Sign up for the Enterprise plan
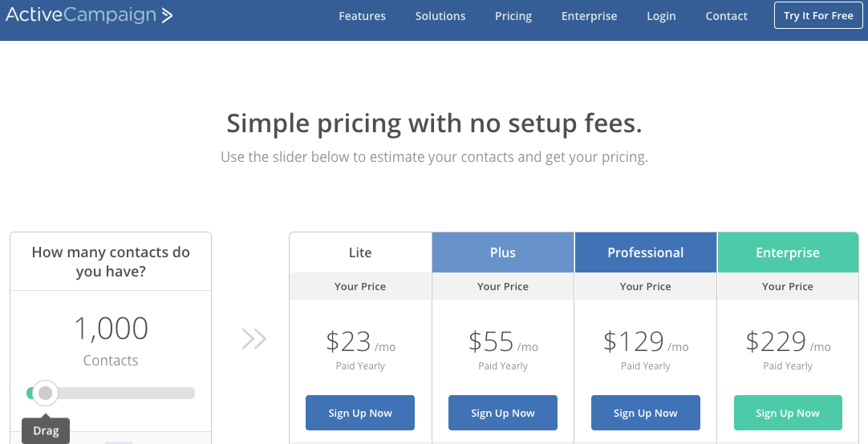868x444 pixels. pyautogui.click(x=788, y=413)
